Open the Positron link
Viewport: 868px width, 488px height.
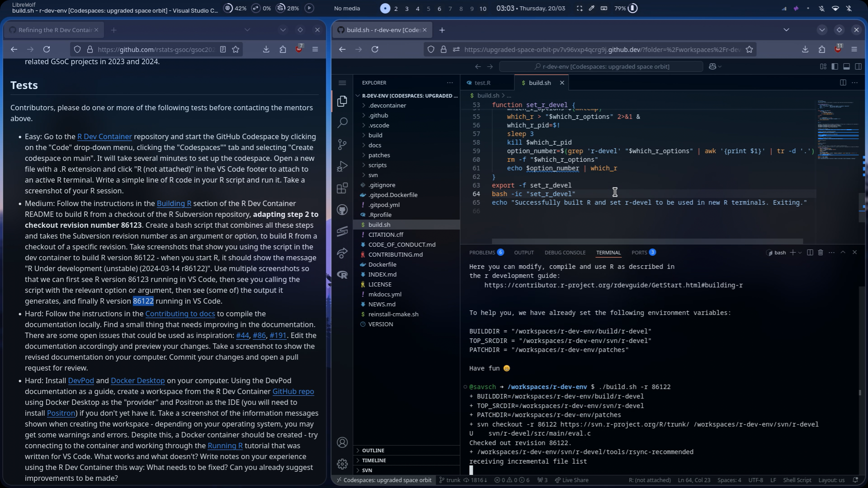[61, 413]
